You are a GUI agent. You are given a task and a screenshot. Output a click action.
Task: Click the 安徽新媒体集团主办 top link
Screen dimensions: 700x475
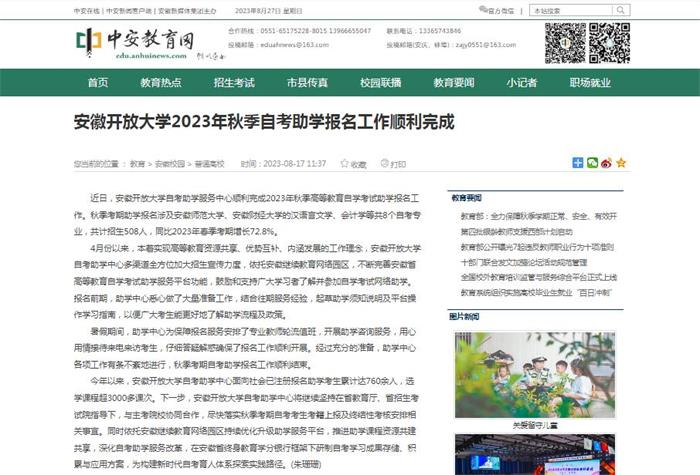tap(187, 11)
